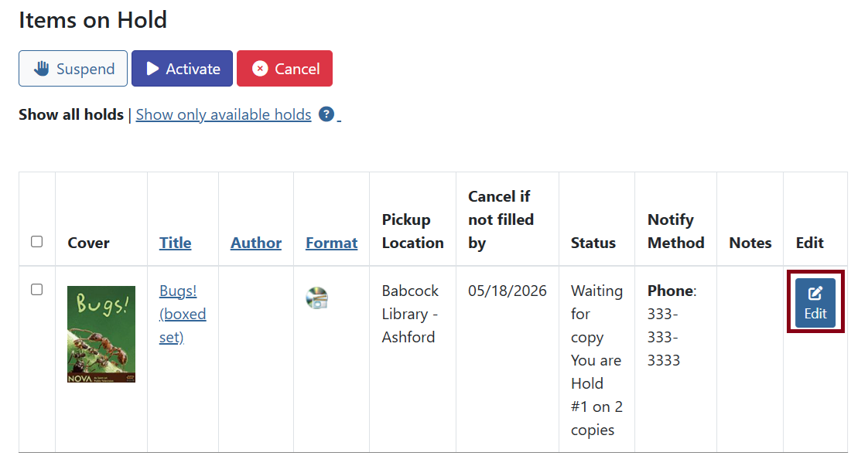Click the phone number 333-333-3333
Image resolution: width=868 pixels, height=466 pixels.
point(663,337)
